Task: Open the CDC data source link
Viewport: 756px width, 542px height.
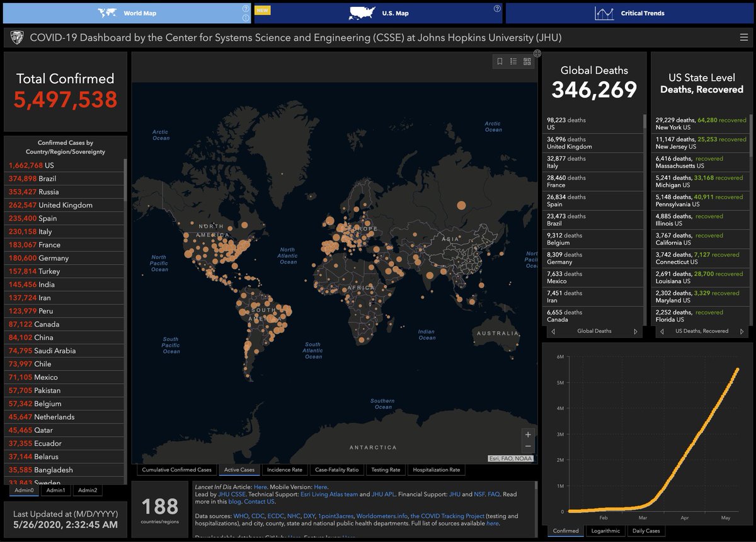Action: [258, 516]
